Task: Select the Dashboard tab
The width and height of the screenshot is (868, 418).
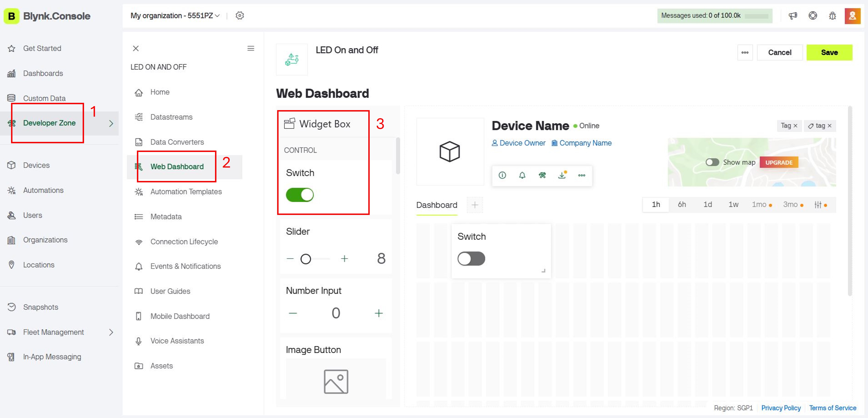Action: [437, 205]
